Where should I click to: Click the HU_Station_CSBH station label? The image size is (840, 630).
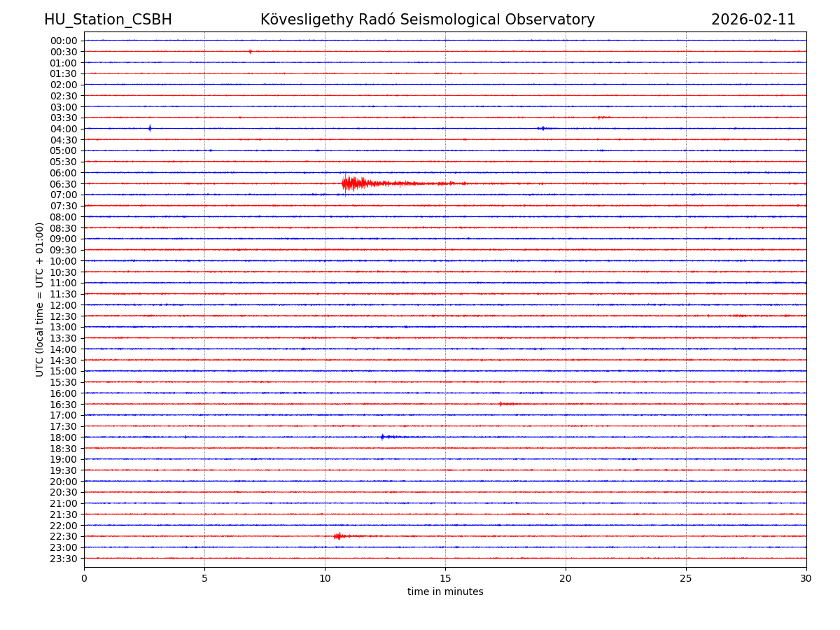tap(108, 20)
